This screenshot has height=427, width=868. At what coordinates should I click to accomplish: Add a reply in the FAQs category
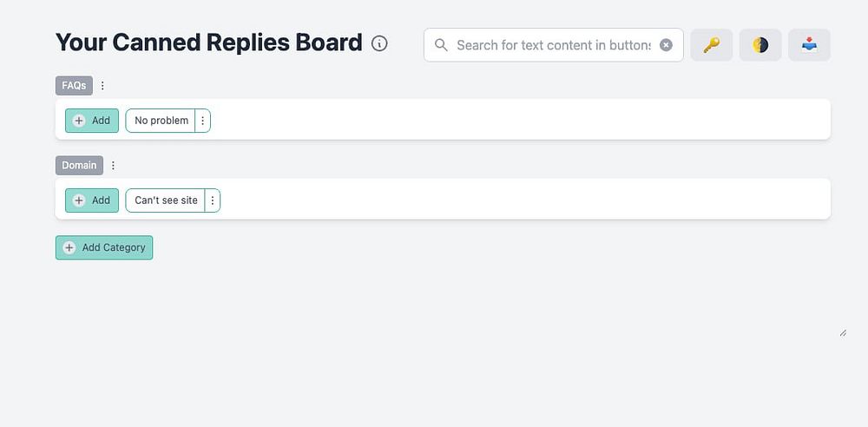click(92, 121)
